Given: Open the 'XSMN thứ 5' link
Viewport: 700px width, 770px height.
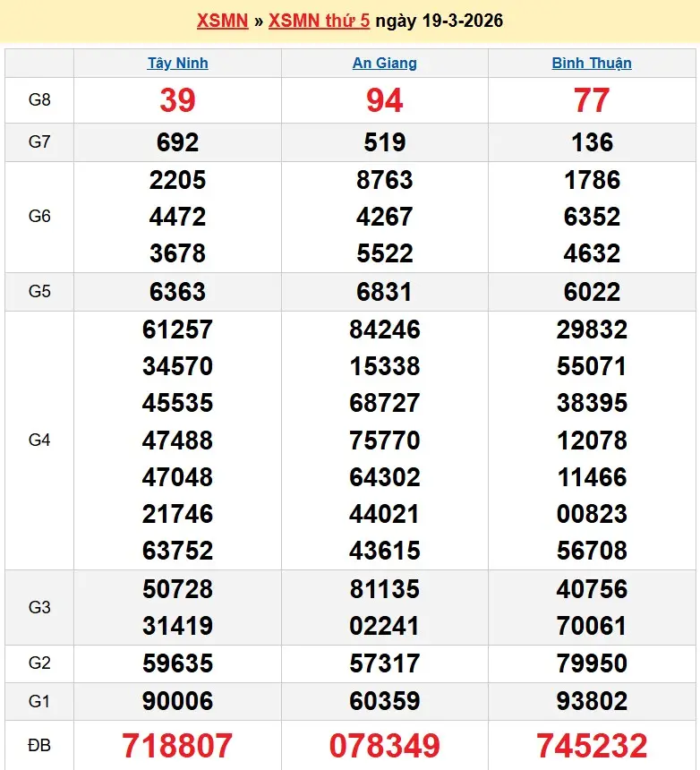Looking at the screenshot, I should pos(319,21).
